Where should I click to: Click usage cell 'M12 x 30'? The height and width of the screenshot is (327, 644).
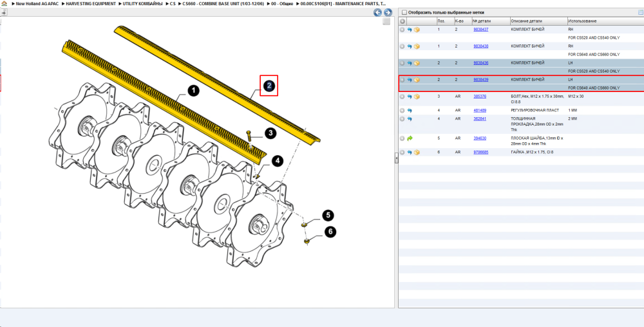tap(576, 97)
